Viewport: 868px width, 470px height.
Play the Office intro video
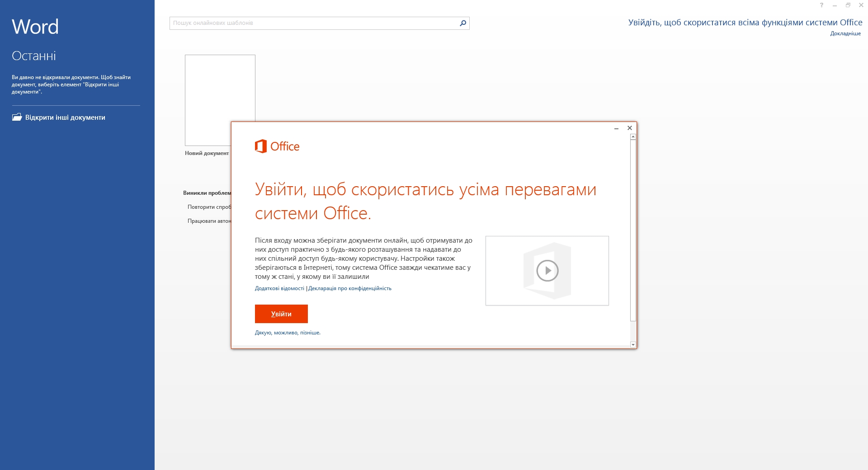(x=547, y=271)
